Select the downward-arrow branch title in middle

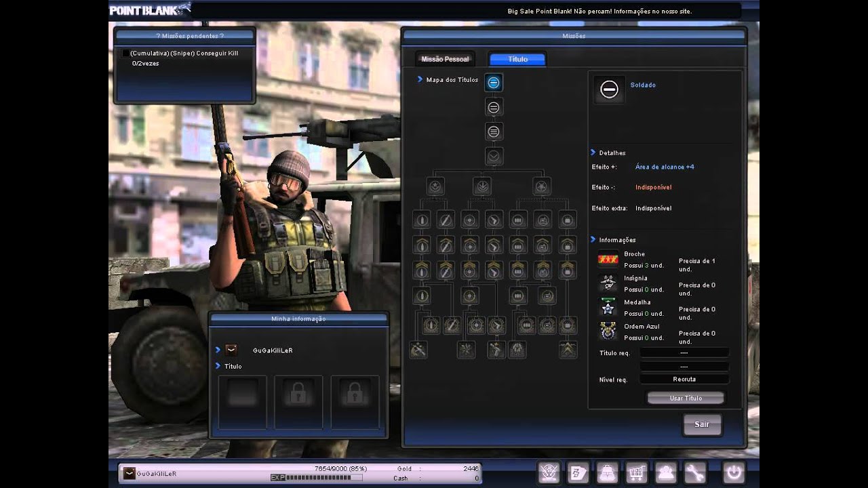pos(481,186)
